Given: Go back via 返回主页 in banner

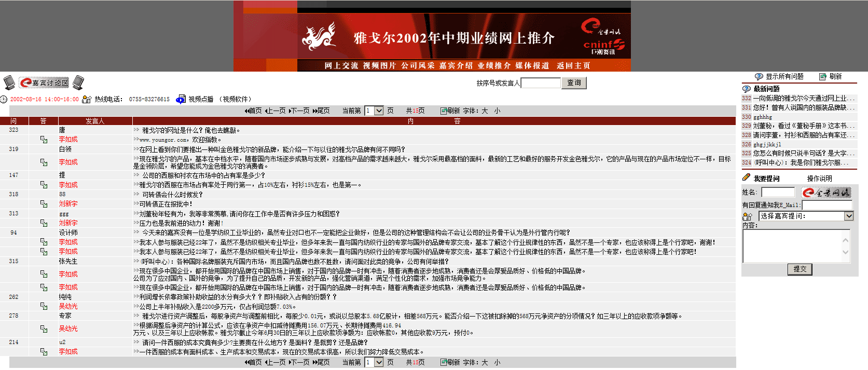Looking at the screenshot, I should click(x=573, y=66).
